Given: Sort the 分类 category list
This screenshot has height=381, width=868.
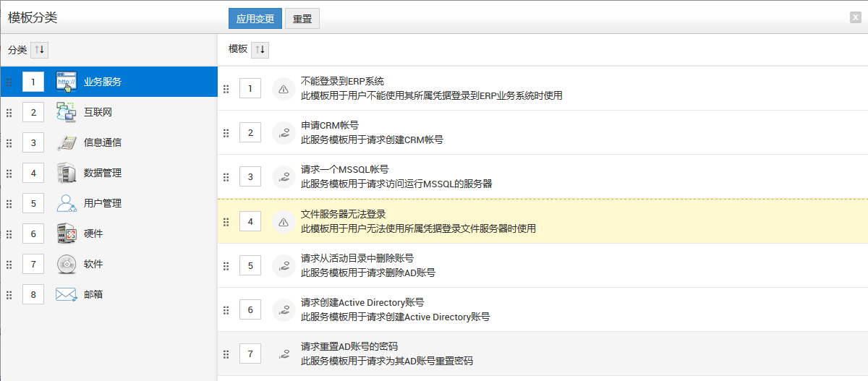Looking at the screenshot, I should click(x=39, y=50).
